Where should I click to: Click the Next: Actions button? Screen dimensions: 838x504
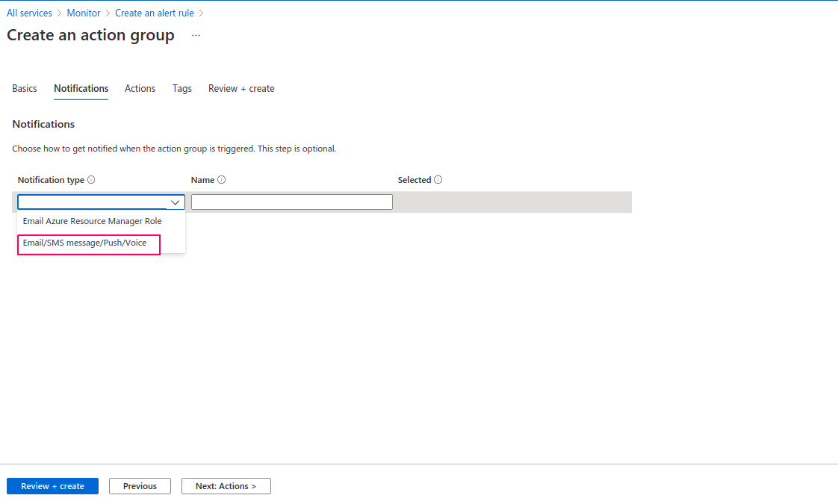(x=226, y=486)
